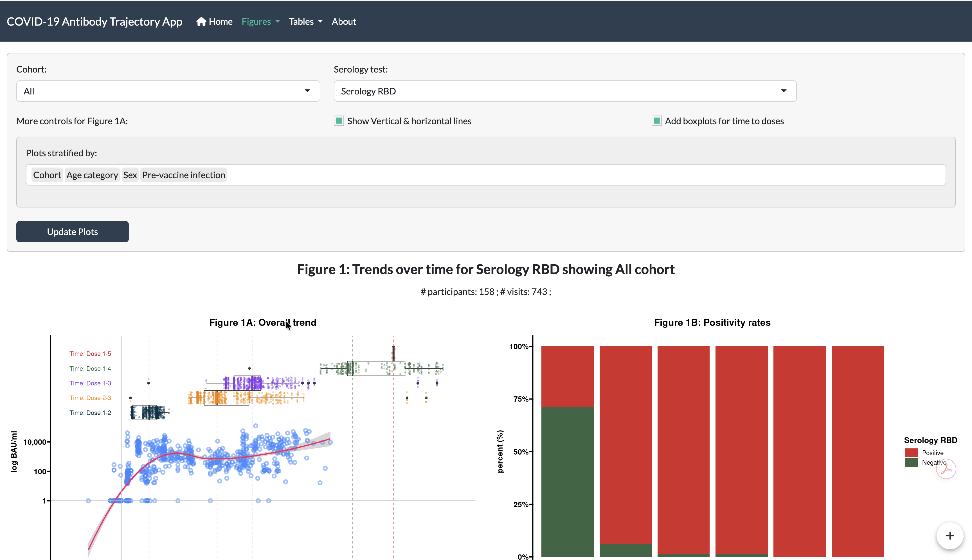The image size is (972, 560).
Task: Open the Figures navigation menu
Action: click(256, 22)
